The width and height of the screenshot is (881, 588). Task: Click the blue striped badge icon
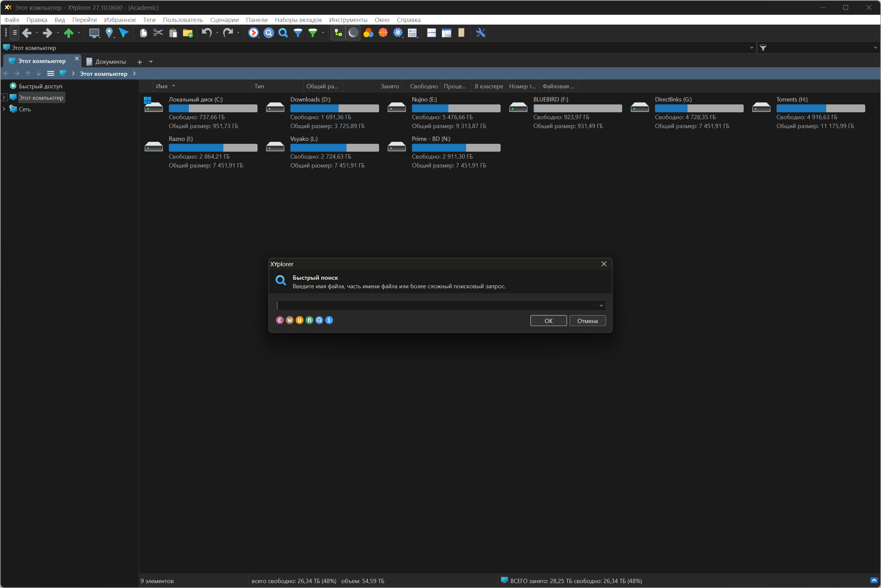(x=398, y=33)
